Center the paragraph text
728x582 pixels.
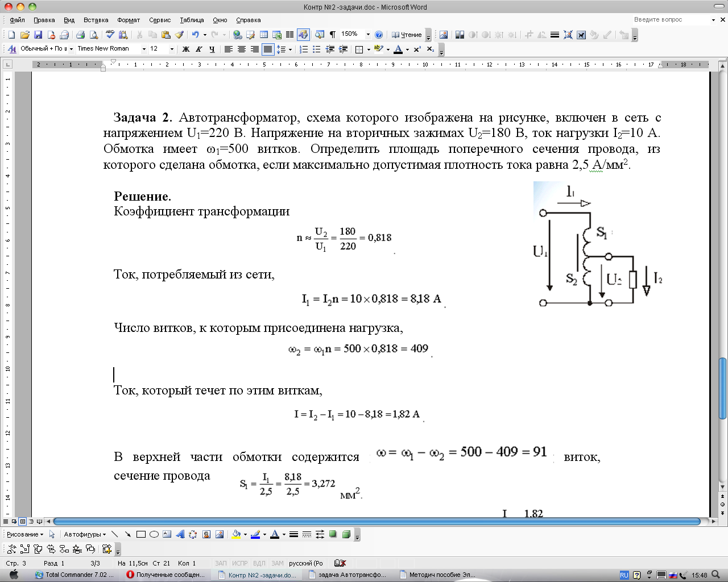[241, 49]
